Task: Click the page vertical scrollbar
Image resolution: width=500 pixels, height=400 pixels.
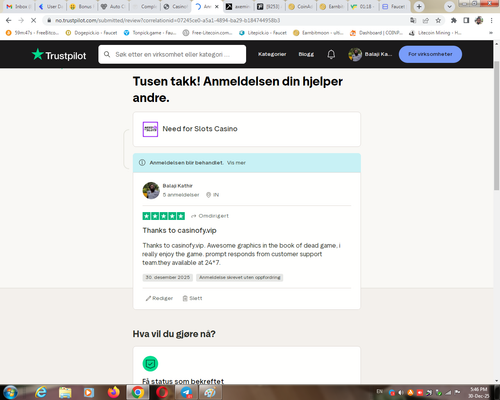Action: pos(497,126)
